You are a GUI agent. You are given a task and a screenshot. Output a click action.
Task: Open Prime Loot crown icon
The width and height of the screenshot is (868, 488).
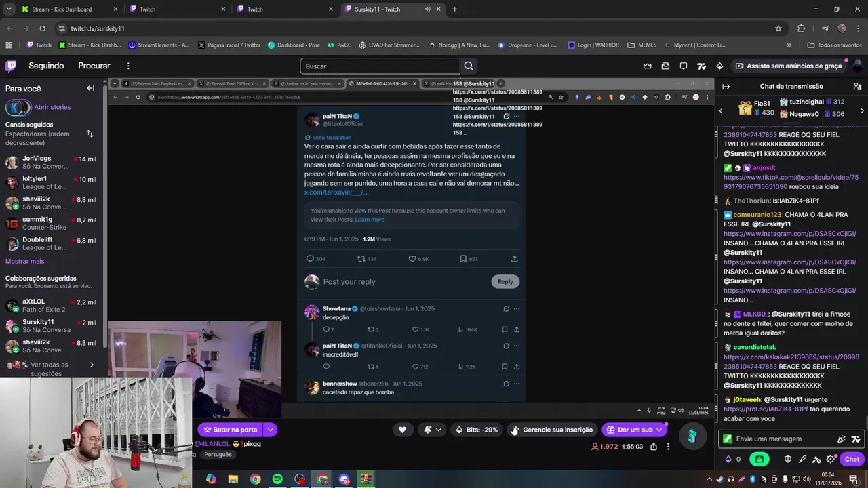point(647,66)
